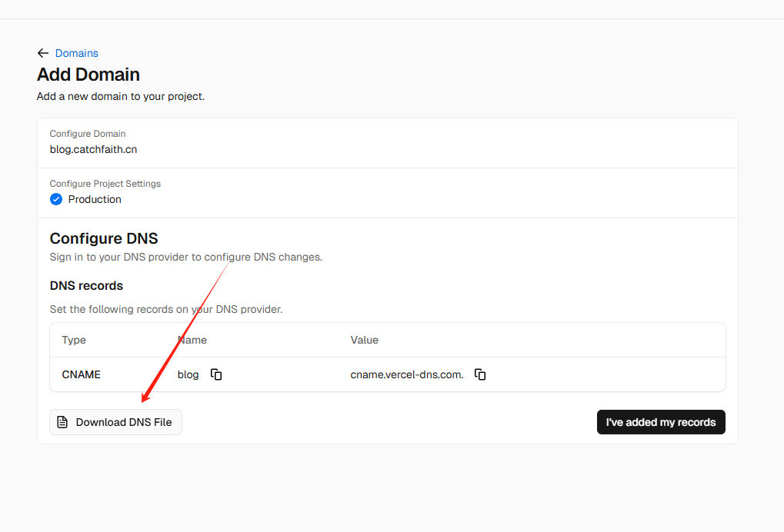The width and height of the screenshot is (784, 532).
Task: Click the 'blog' name cell text
Action: tap(188, 374)
